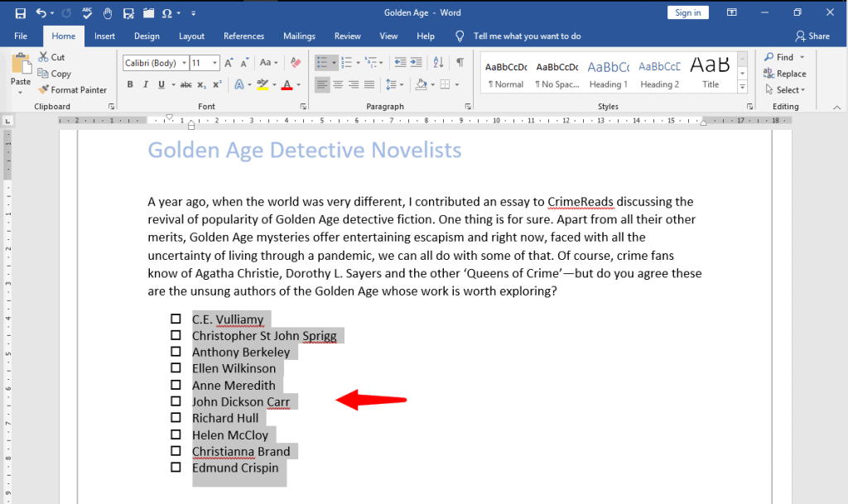Tick the Ellen Wilkinson checkbox
Image resolution: width=848 pixels, height=504 pixels.
point(176,368)
